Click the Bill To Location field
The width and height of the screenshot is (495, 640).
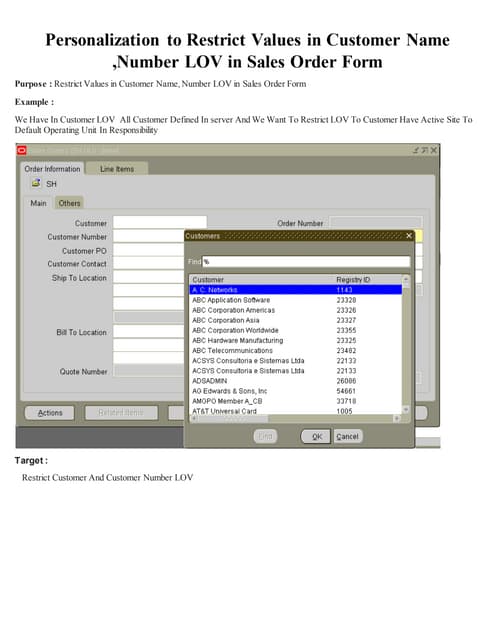(149, 332)
